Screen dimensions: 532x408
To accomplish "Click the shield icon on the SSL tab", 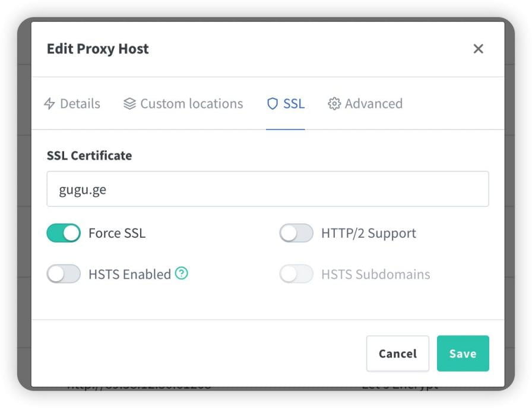I will point(273,104).
